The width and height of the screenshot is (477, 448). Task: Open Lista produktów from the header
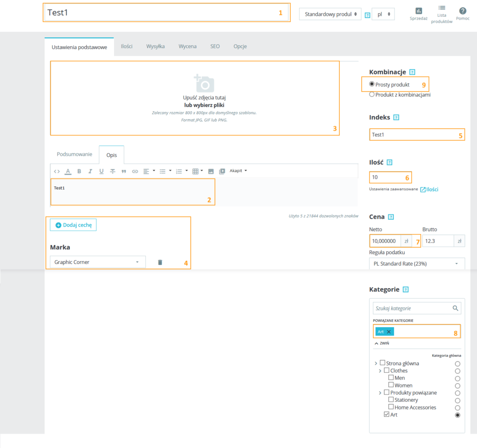pos(442,8)
